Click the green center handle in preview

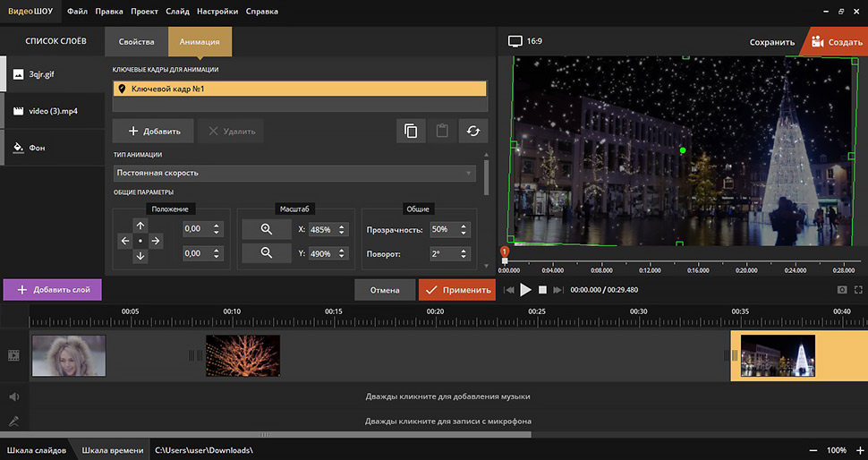[683, 150]
